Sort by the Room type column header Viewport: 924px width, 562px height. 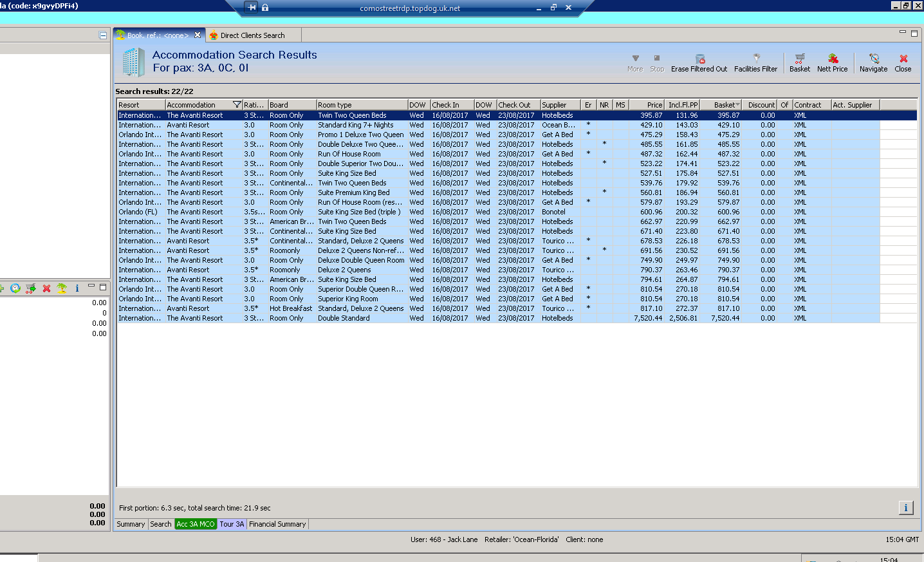(362, 105)
